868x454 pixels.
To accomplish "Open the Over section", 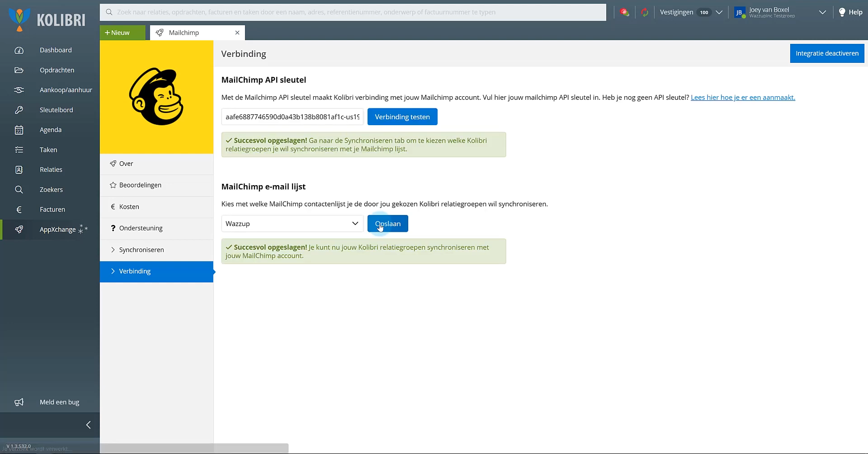I will click(156, 164).
